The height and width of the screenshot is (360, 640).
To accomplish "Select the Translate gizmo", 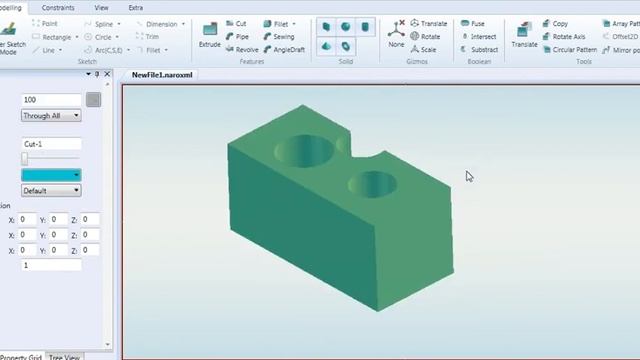I will [429, 24].
